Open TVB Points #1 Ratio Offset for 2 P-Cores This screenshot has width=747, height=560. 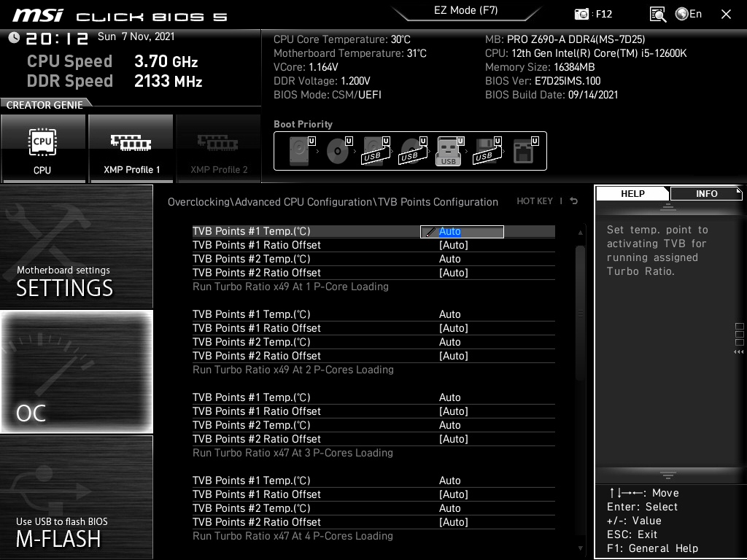(373, 328)
